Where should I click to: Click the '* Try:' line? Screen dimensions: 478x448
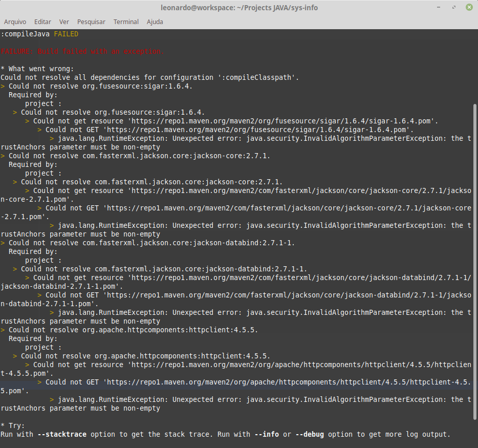pos(12,426)
